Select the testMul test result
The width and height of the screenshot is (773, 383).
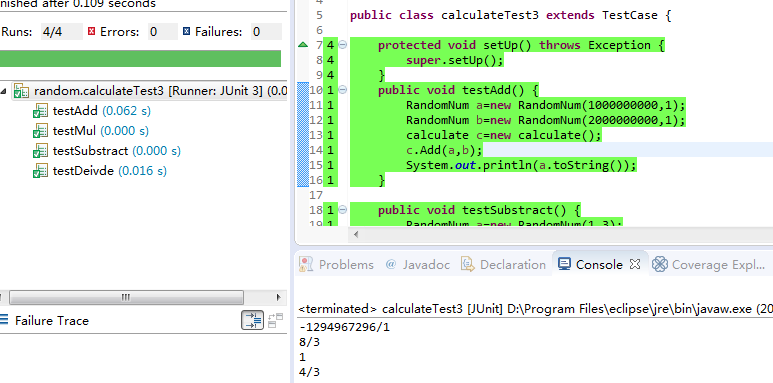[x=91, y=131]
